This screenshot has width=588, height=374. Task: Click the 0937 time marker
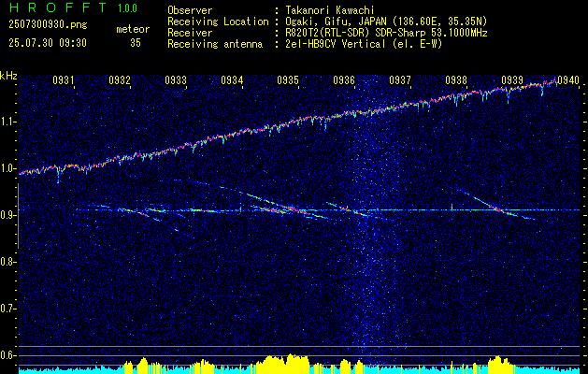[x=400, y=80]
